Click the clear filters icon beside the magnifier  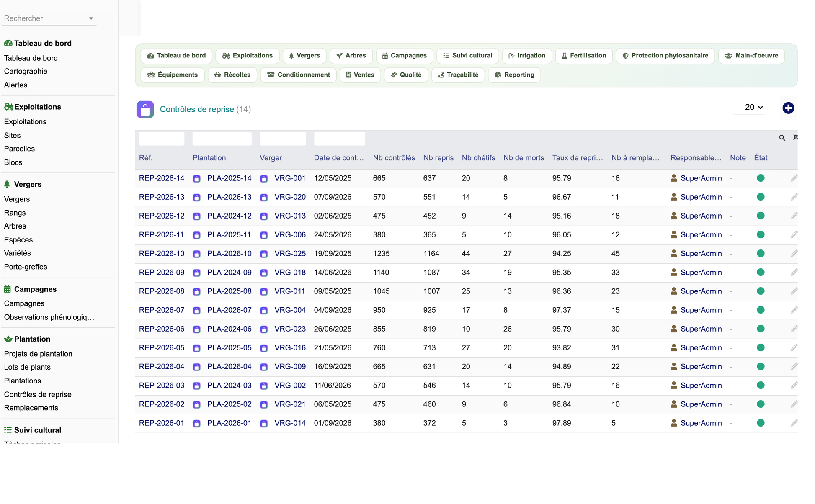(795, 137)
